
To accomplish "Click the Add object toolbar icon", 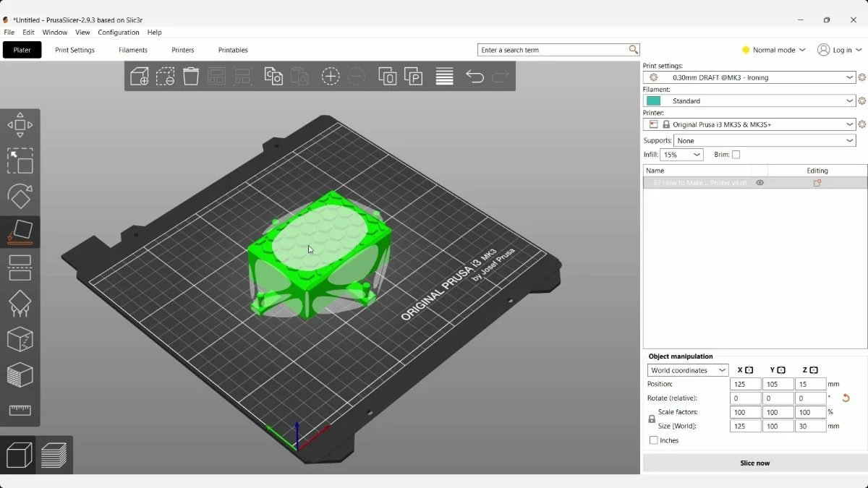I will click(x=140, y=76).
